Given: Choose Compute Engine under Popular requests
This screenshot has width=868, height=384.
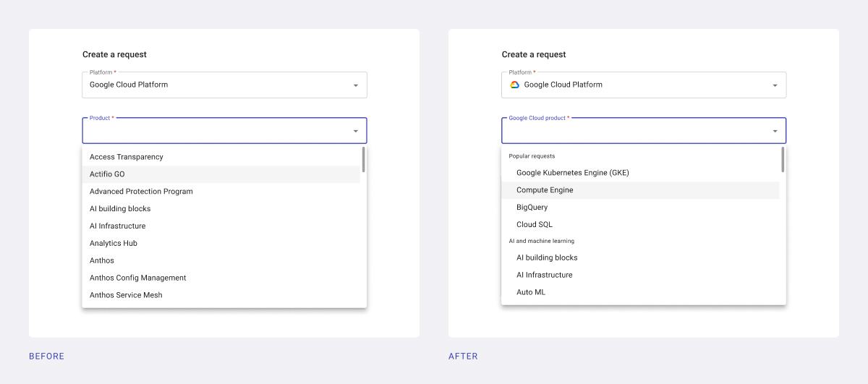Looking at the screenshot, I should 641,190.
